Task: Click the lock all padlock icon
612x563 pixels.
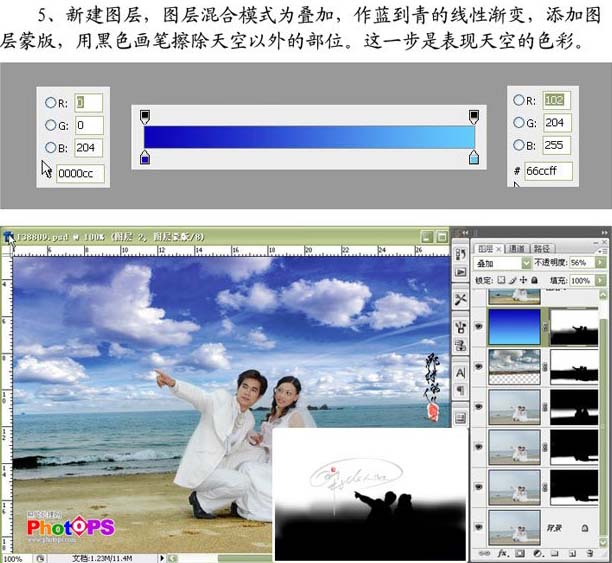Action: point(535,280)
